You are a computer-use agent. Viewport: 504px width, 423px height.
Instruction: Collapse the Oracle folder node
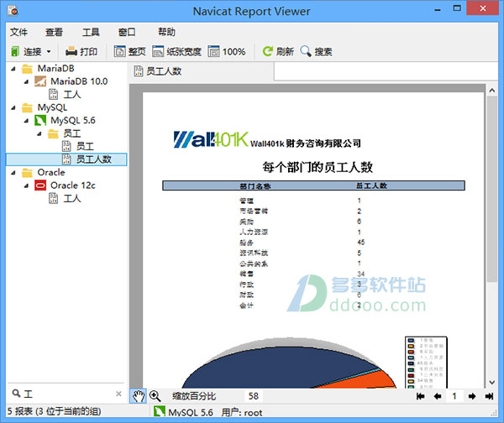pos(13,173)
